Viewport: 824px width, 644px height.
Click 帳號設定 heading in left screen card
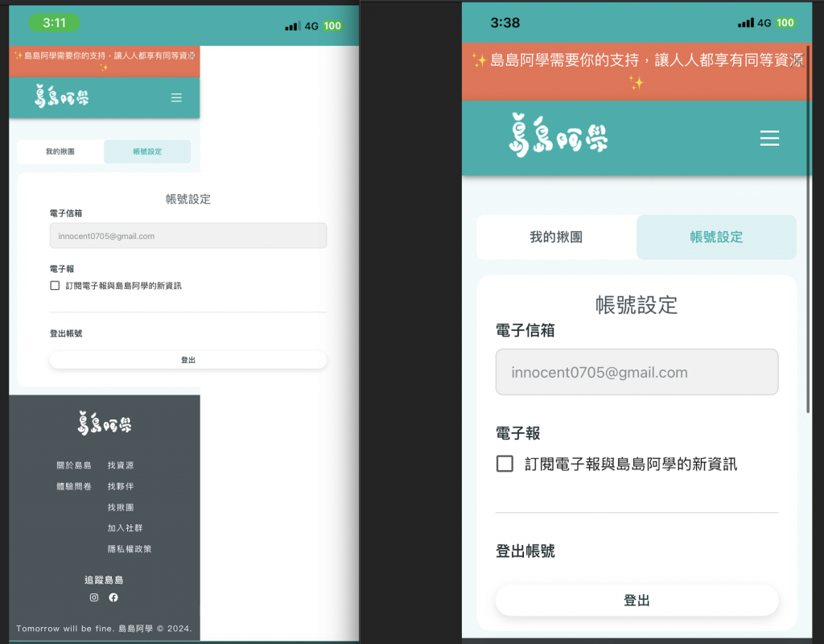click(188, 200)
